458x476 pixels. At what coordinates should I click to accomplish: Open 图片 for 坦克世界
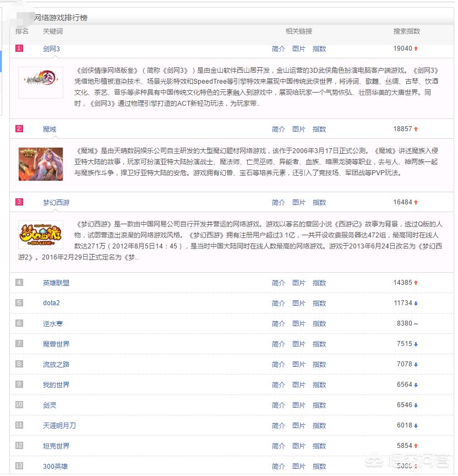pos(299,446)
